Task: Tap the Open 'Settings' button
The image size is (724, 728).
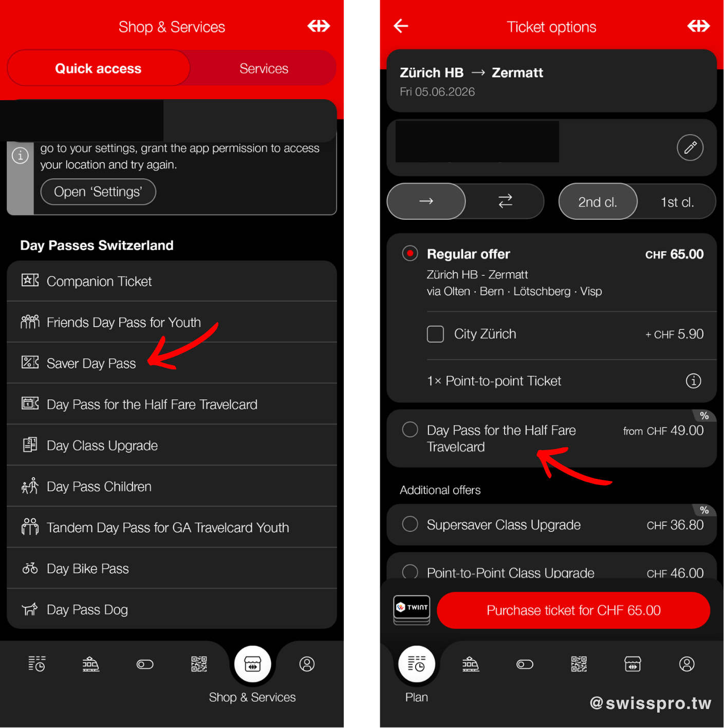Action: pos(98,192)
